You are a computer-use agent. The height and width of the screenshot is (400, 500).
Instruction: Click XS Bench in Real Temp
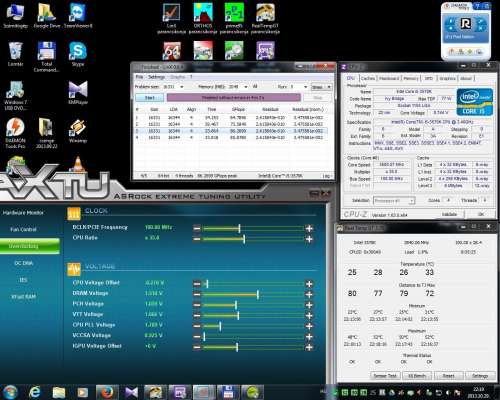[x=417, y=376]
